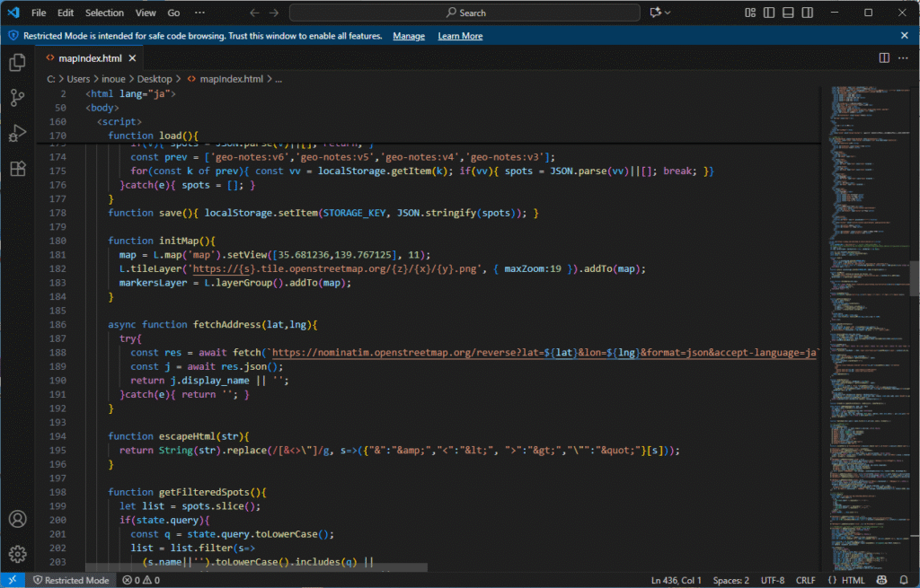920x588 pixels.
Task: Click the Accounts icon in activity bar
Action: pyautogui.click(x=17, y=519)
